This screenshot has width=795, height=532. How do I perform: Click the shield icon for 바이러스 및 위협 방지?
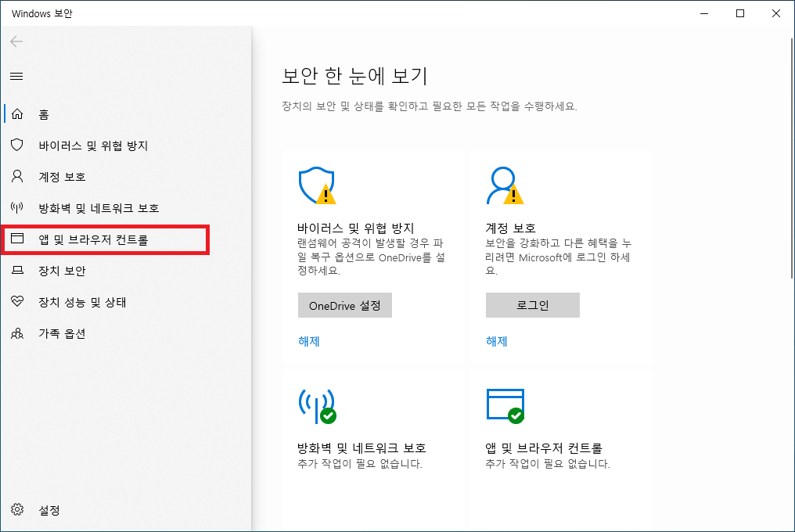coord(17,145)
